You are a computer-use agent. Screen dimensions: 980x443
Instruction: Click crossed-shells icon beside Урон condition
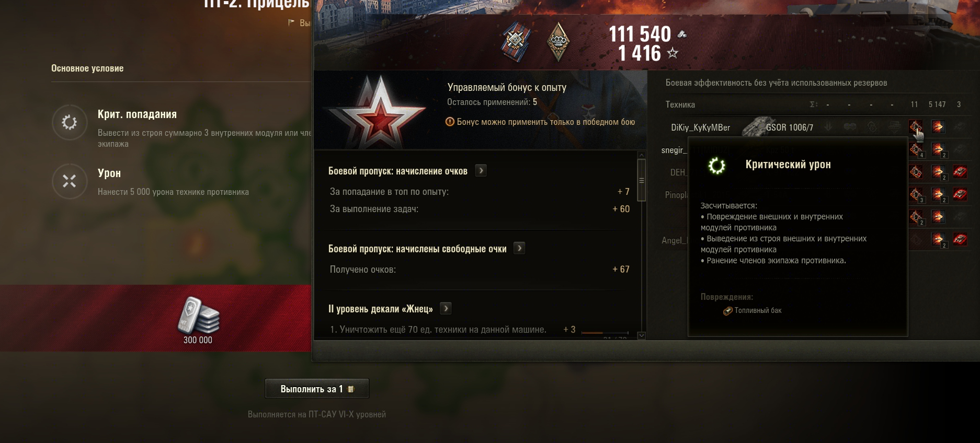70,181
